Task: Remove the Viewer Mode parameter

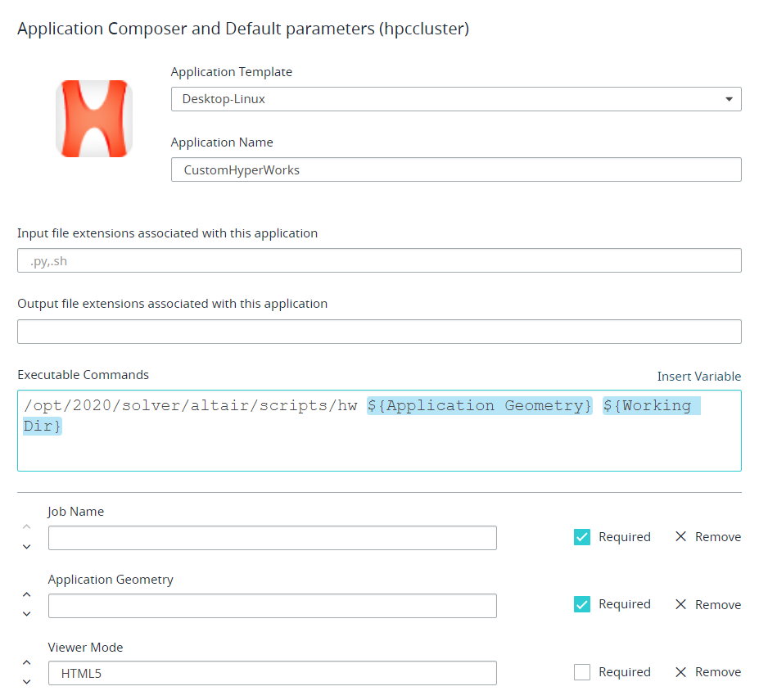Action: pyautogui.click(x=707, y=672)
